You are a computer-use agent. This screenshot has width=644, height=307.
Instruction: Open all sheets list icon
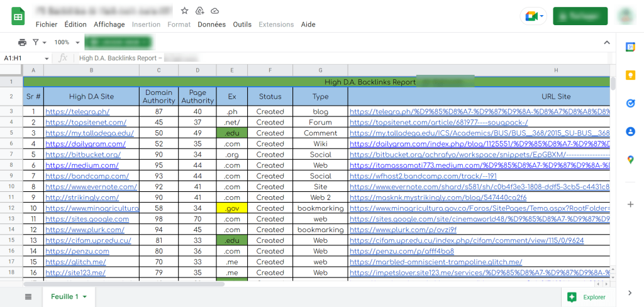pos(28,297)
